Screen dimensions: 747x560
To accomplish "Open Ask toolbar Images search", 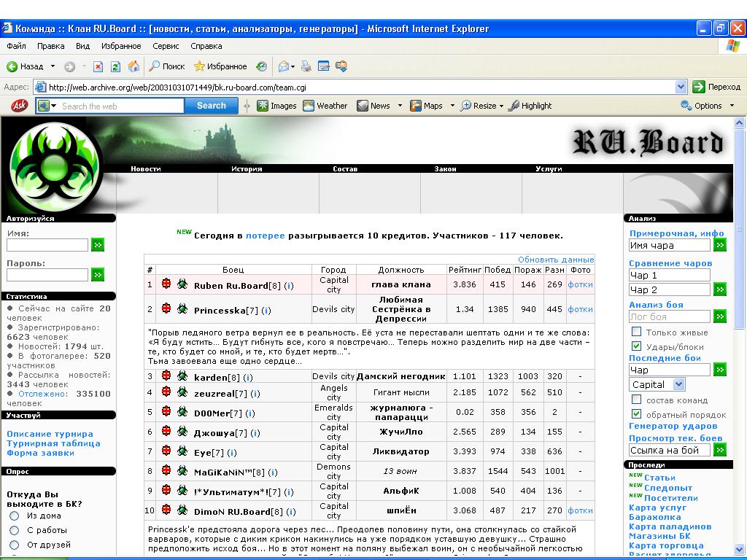I will [276, 106].
